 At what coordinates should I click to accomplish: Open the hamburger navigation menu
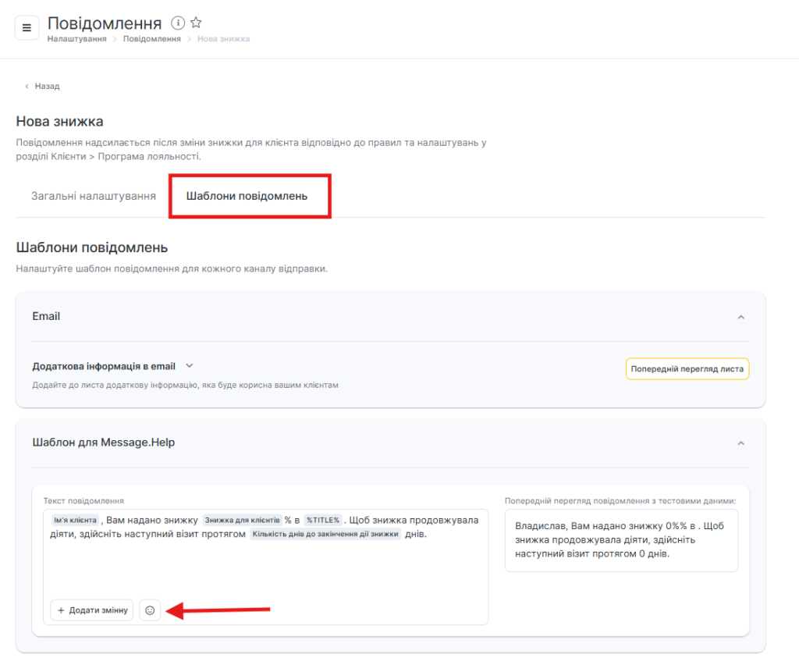tap(27, 28)
